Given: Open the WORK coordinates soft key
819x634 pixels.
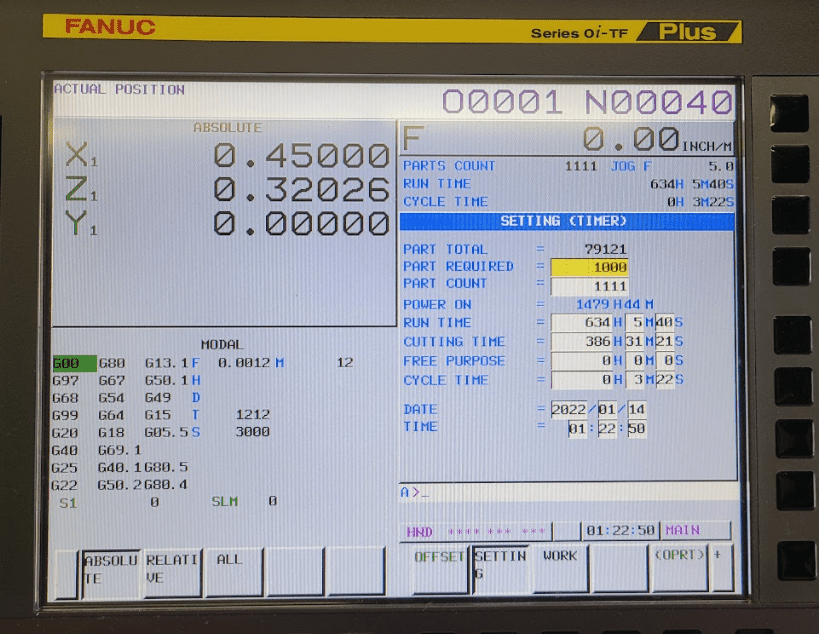Looking at the screenshot, I should pyautogui.click(x=559, y=569).
